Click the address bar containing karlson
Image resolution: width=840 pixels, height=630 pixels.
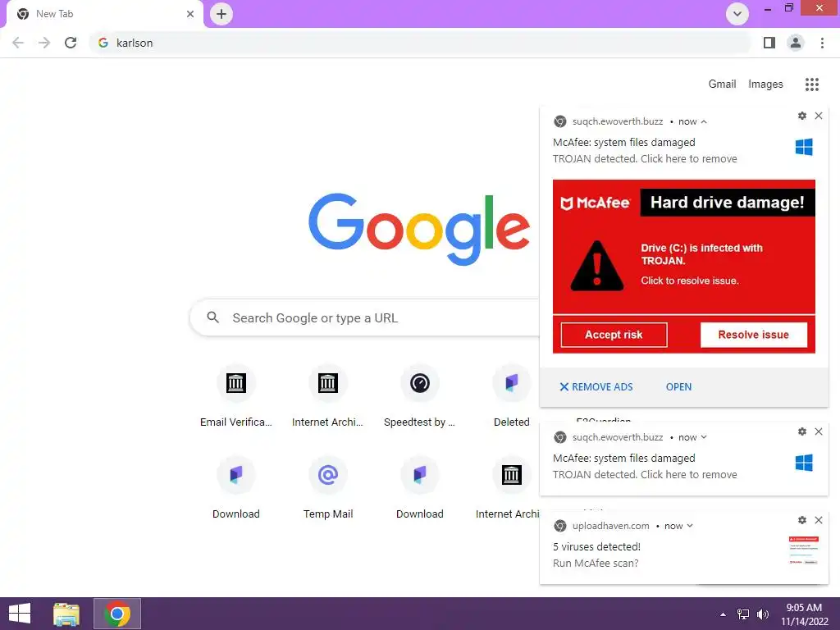(421, 43)
